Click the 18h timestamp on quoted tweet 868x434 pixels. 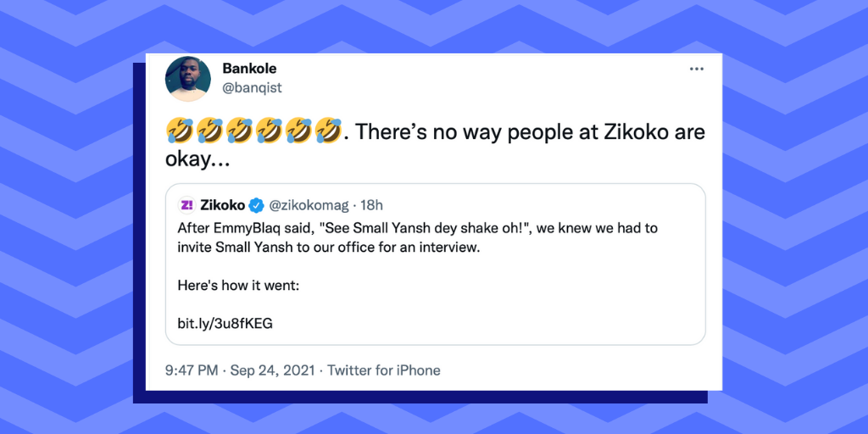click(x=370, y=205)
